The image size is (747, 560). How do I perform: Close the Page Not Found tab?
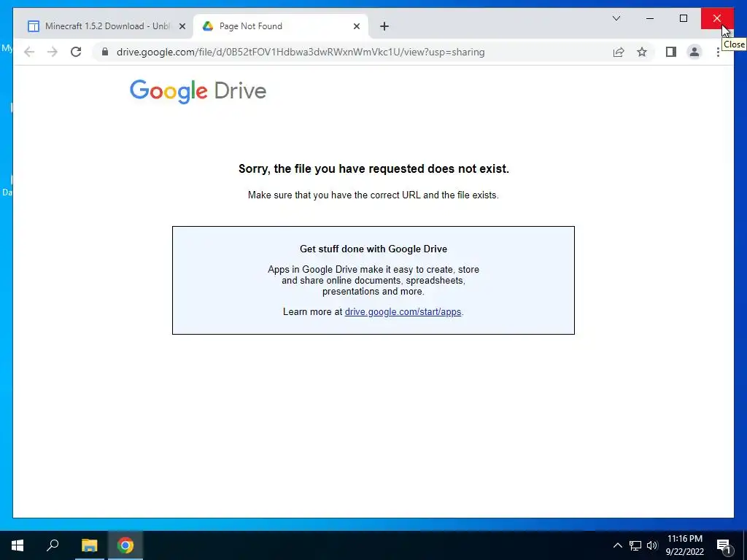pyautogui.click(x=356, y=26)
